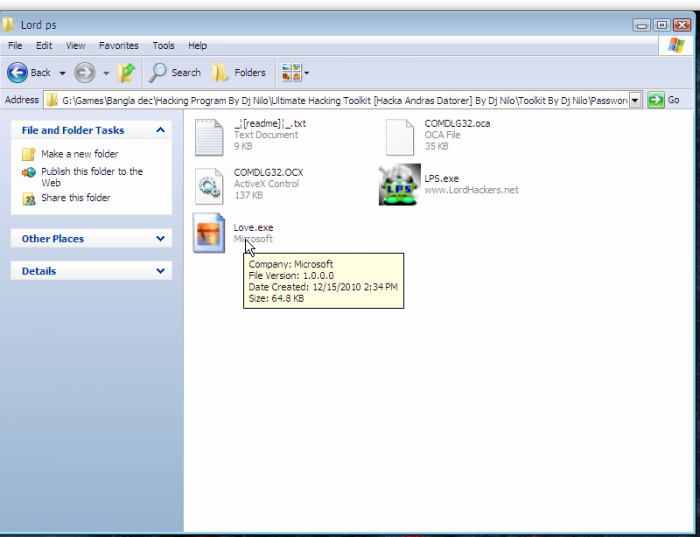Click Make a new folder link
700x537 pixels.
click(79, 154)
